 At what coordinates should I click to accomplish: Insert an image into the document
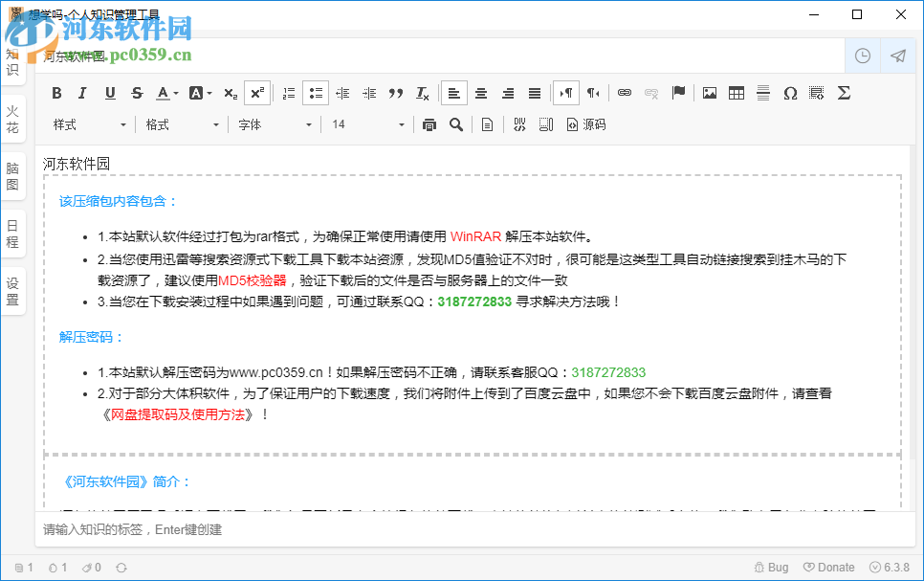coord(709,93)
